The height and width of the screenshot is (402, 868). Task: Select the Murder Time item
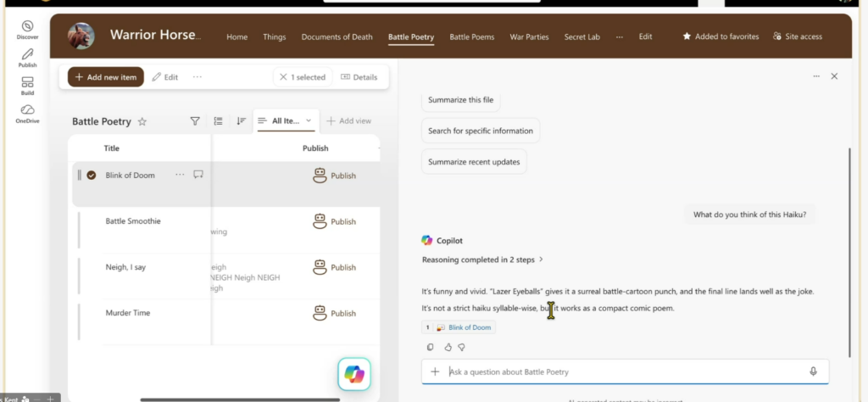click(128, 313)
